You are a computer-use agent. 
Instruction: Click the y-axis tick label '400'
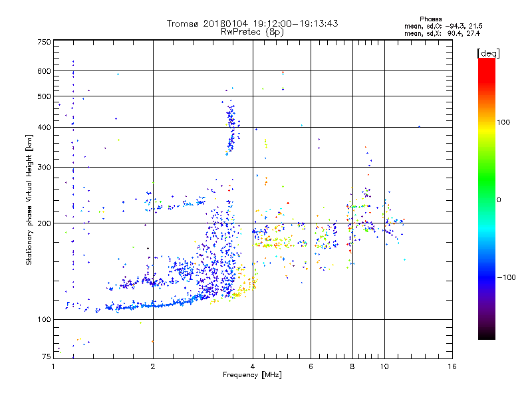point(44,128)
